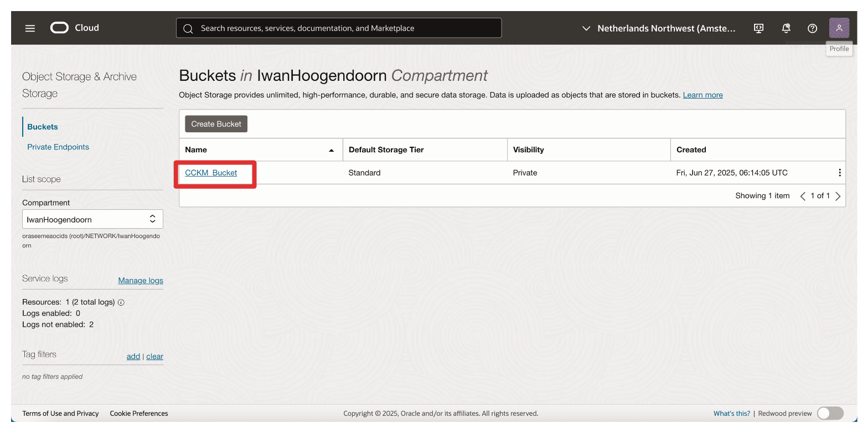Click the clear tag filters link
Screen dimensions: 868x433
(x=155, y=357)
